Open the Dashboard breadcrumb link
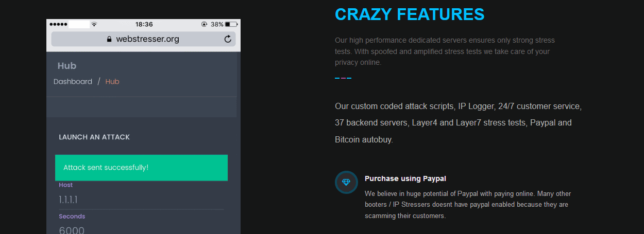 [73, 81]
